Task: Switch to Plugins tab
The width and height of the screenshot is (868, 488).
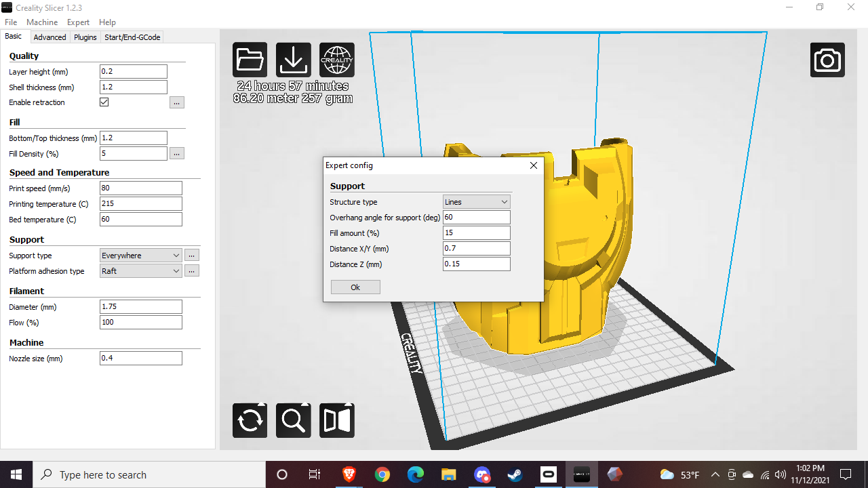Action: pos(85,37)
